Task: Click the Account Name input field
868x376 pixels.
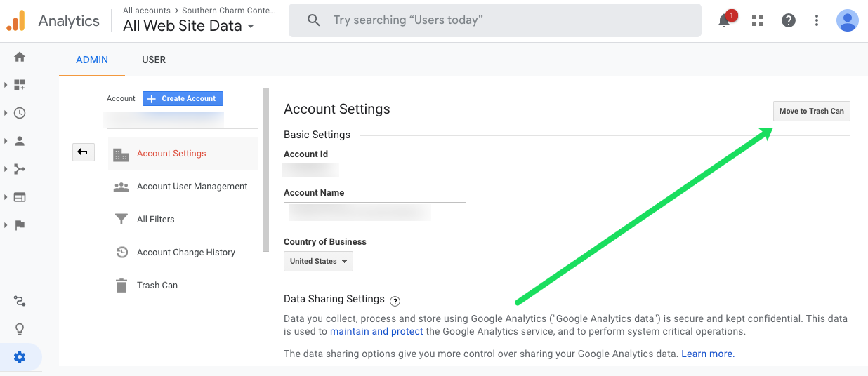Action: point(375,212)
